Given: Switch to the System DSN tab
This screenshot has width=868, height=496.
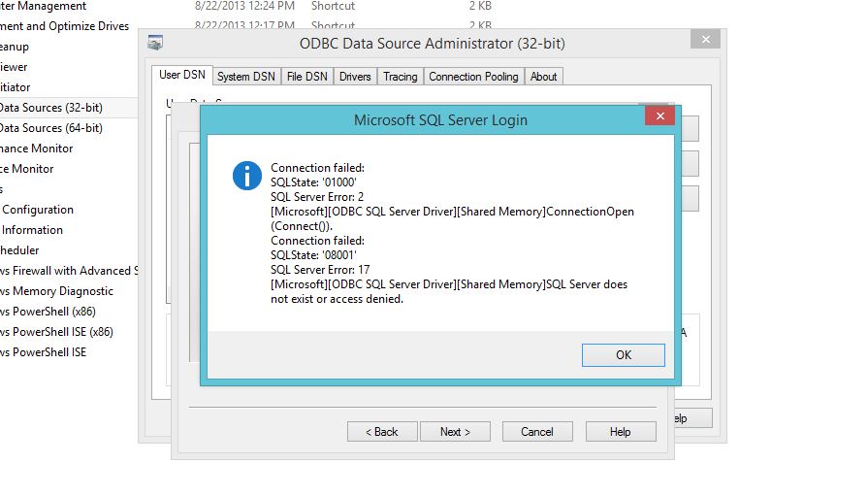Looking at the screenshot, I should pos(245,77).
